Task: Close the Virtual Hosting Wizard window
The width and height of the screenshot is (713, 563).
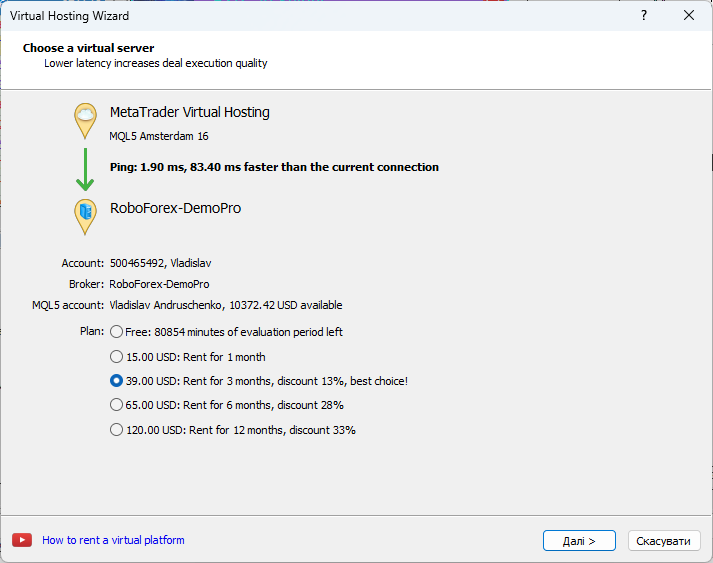Action: point(689,16)
